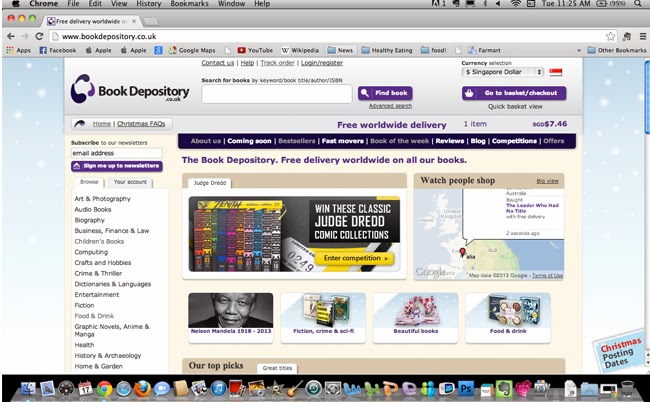Open the Coming soon nav item
This screenshot has height=402, width=650.
pos(249,141)
